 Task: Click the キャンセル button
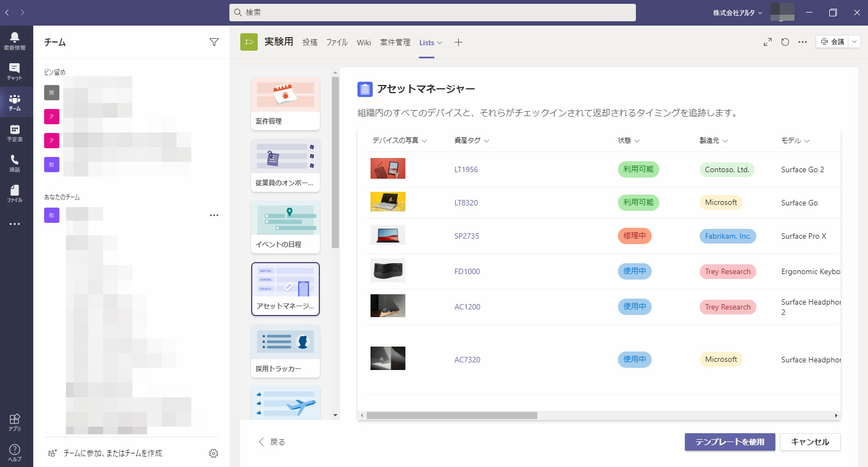pyautogui.click(x=810, y=442)
